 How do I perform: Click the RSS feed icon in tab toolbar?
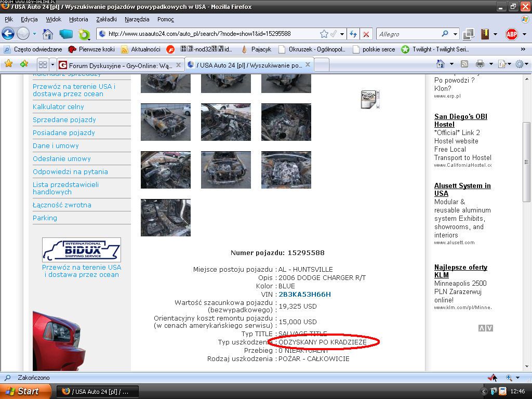[464, 64]
